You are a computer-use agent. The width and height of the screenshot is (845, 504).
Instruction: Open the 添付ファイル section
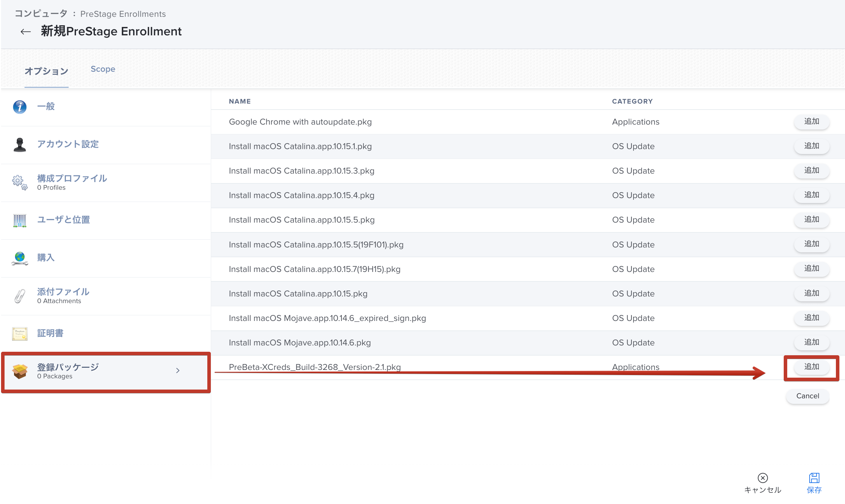106,296
